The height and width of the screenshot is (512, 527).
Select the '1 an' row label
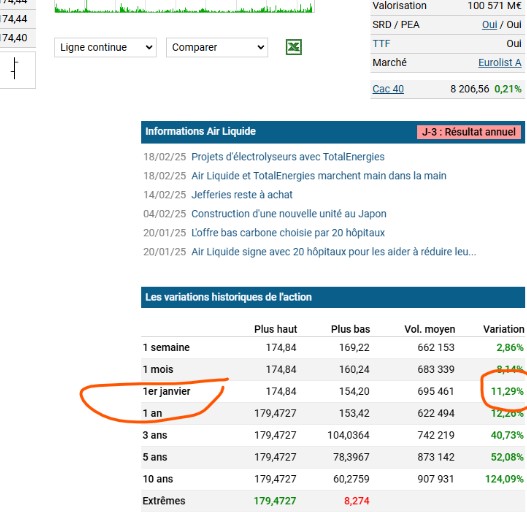click(x=152, y=413)
